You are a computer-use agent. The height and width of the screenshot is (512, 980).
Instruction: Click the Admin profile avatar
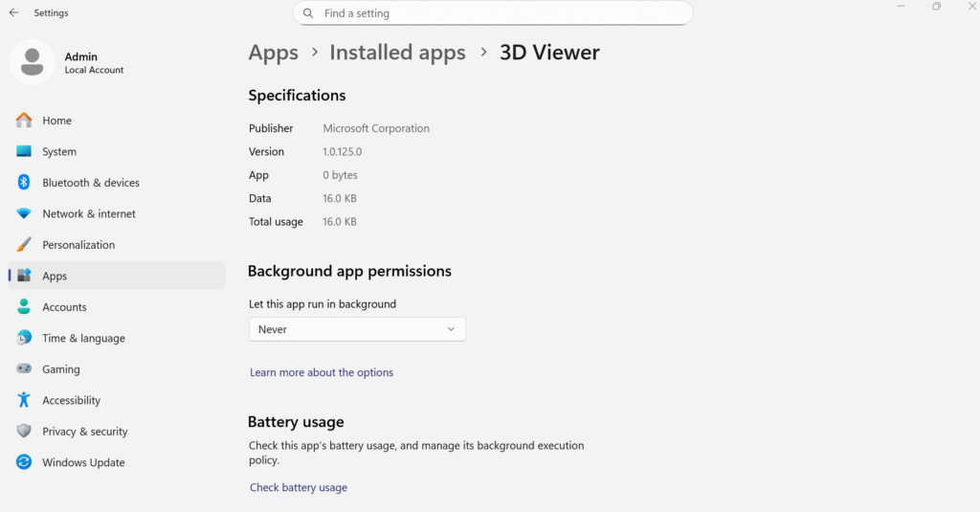coord(32,62)
